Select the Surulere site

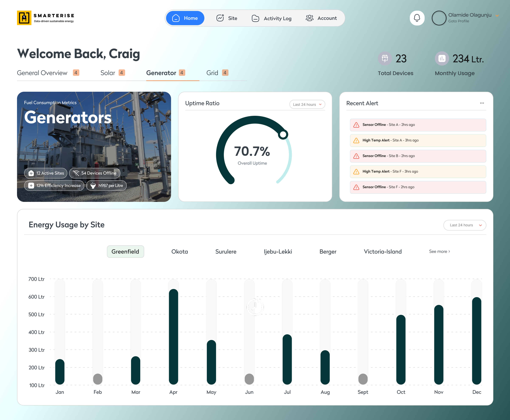point(226,252)
